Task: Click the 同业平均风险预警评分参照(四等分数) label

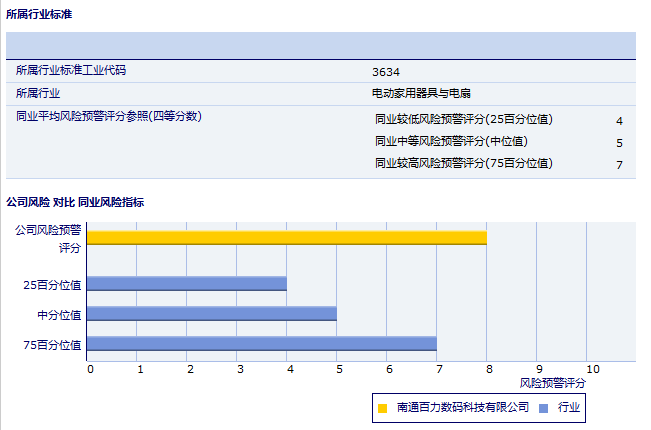Action: click(109, 117)
